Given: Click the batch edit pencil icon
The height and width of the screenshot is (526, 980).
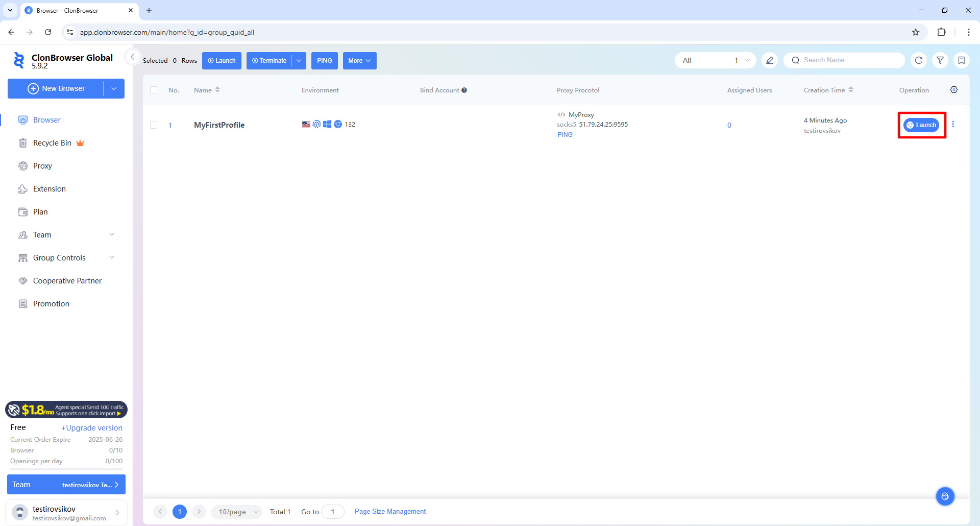Looking at the screenshot, I should tap(770, 60).
